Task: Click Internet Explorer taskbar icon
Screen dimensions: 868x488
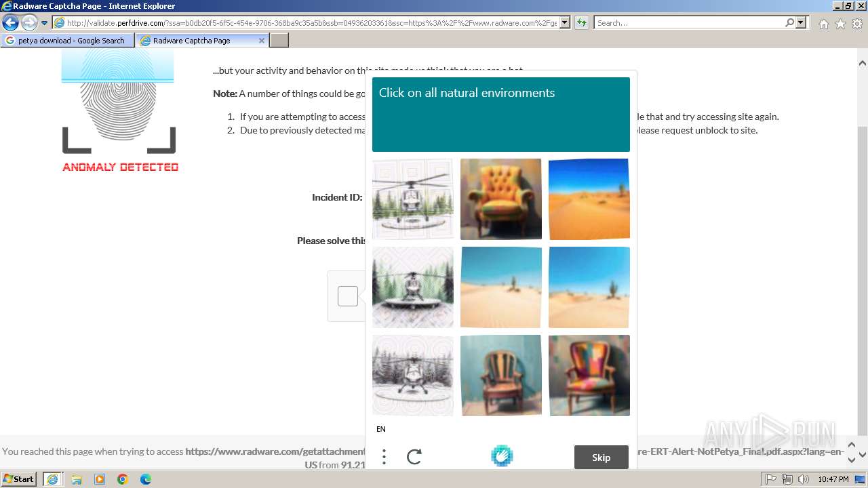Action: tap(53, 479)
